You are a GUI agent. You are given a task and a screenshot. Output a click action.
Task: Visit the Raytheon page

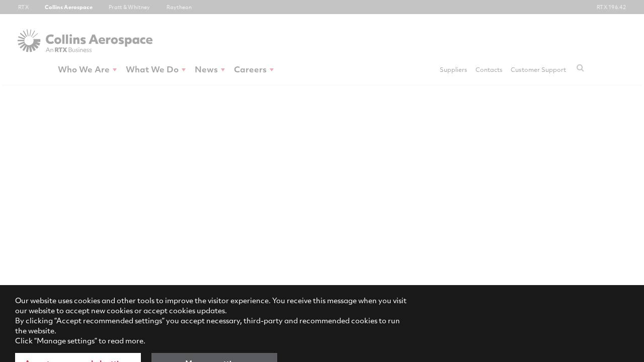tap(179, 7)
